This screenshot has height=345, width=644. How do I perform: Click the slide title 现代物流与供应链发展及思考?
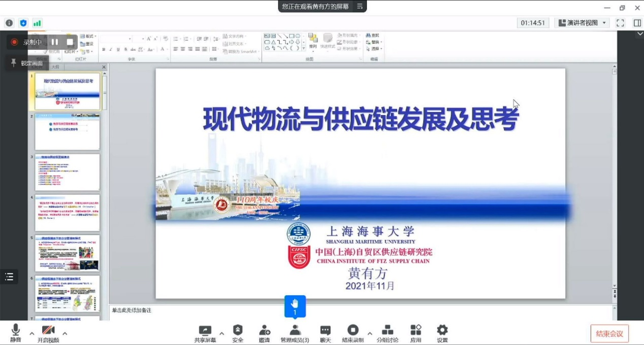[361, 119]
